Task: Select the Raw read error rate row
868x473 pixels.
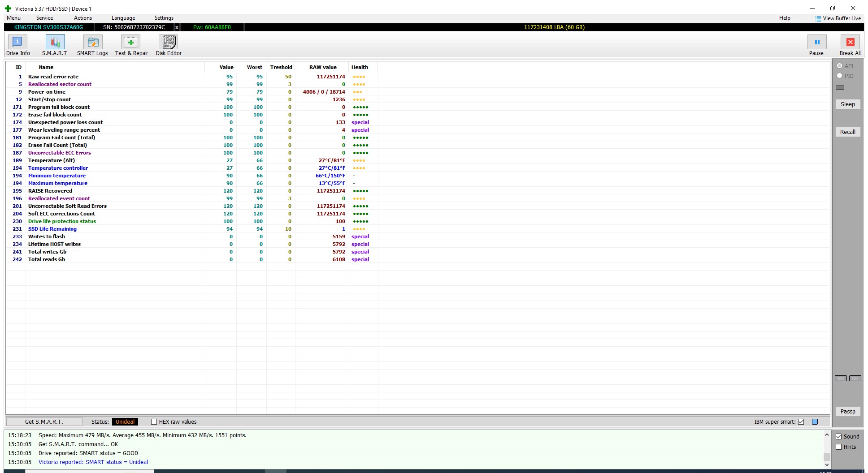Action: (x=192, y=77)
